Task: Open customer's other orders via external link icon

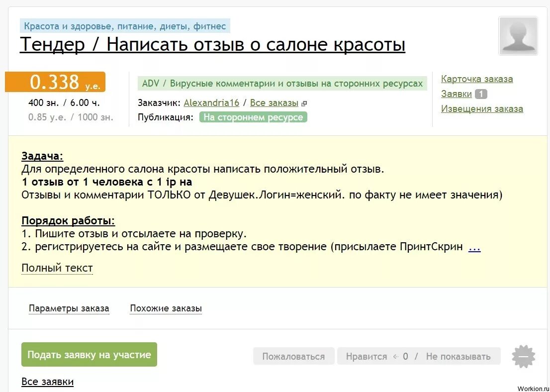Action: coord(303,103)
